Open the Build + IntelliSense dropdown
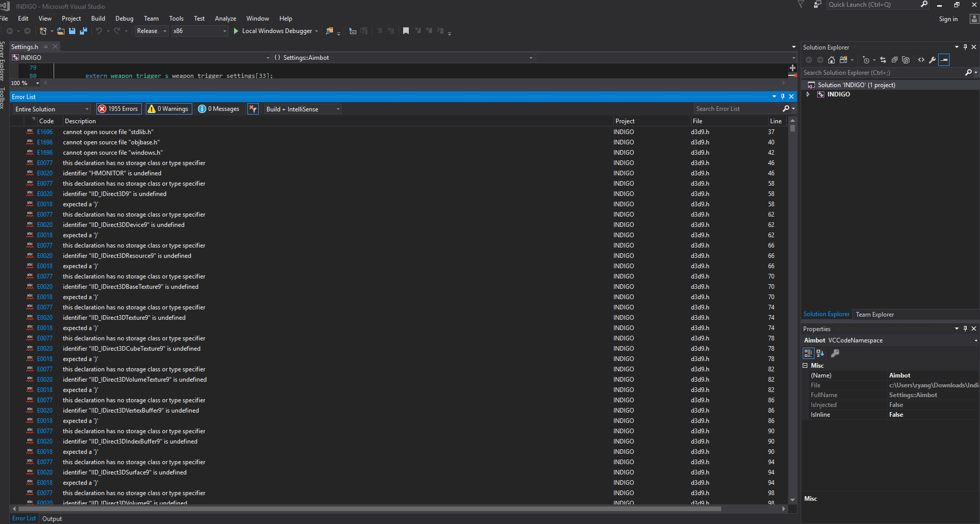The width and height of the screenshot is (980, 524). [303, 109]
